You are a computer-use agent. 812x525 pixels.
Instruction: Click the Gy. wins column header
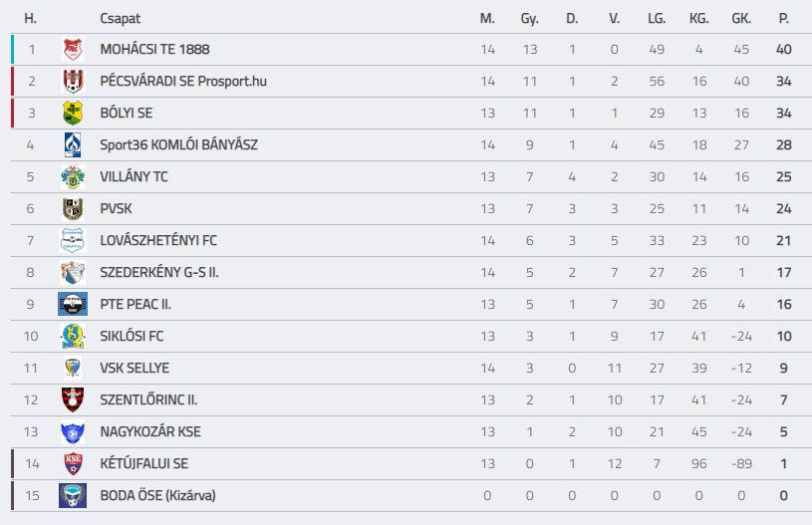point(529,19)
